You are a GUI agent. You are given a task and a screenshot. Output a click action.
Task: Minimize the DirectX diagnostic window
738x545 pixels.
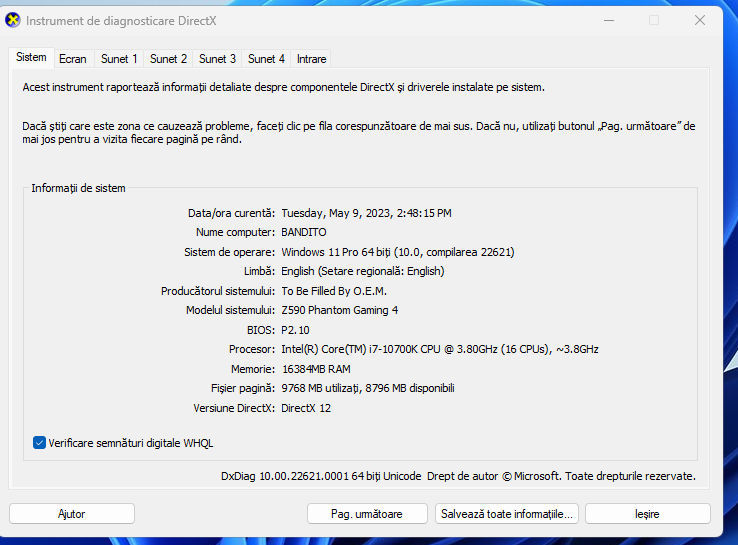tap(609, 20)
